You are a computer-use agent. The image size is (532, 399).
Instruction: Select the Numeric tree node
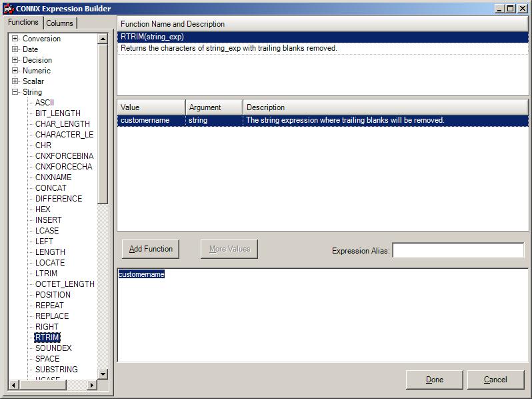click(37, 71)
